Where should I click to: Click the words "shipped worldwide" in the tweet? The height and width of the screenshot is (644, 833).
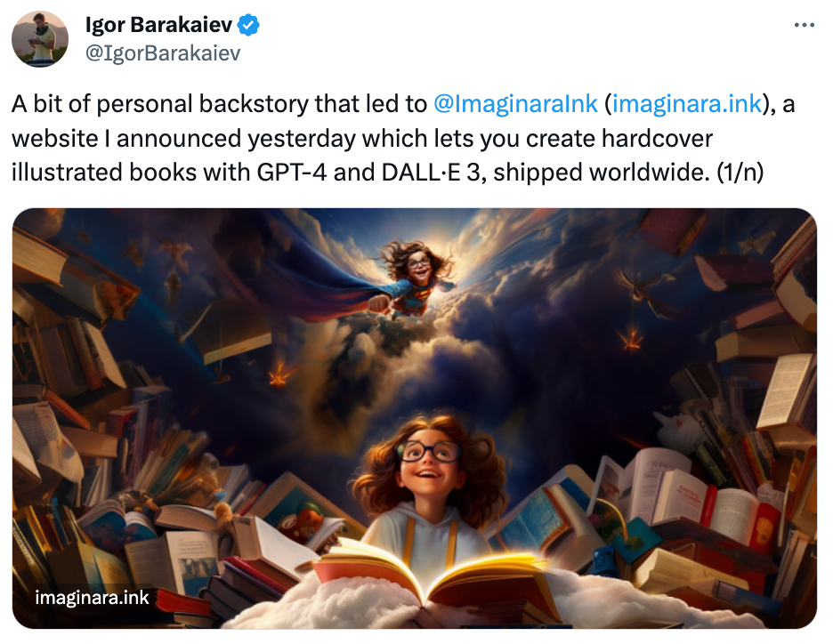[602, 172]
